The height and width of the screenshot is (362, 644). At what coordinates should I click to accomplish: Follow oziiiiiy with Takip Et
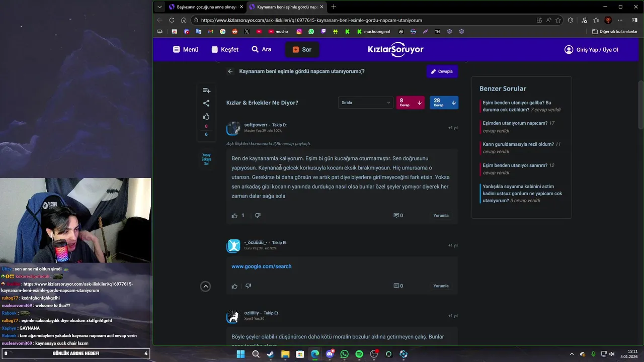pos(271,313)
